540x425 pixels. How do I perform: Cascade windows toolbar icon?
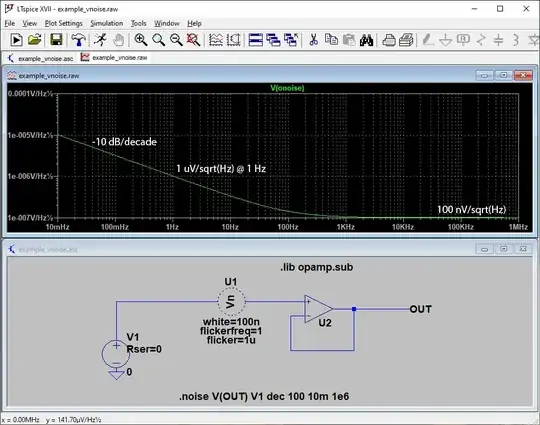click(273, 40)
